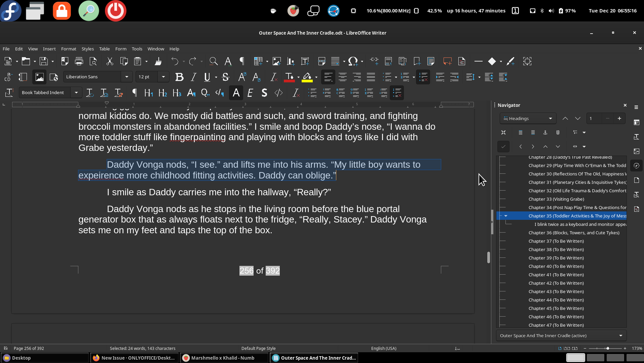Image resolution: width=644 pixels, height=363 pixels.
Task: Toggle strikethrough formatting
Action: pos(226,77)
